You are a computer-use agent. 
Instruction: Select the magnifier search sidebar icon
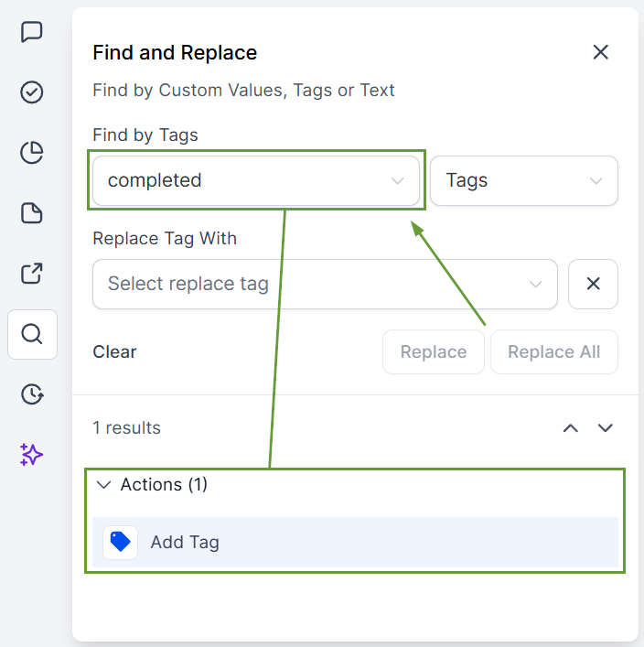[x=32, y=334]
